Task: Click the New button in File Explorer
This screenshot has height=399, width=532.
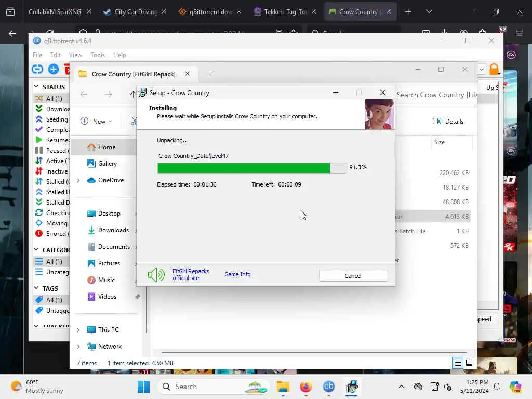Action: click(x=96, y=121)
